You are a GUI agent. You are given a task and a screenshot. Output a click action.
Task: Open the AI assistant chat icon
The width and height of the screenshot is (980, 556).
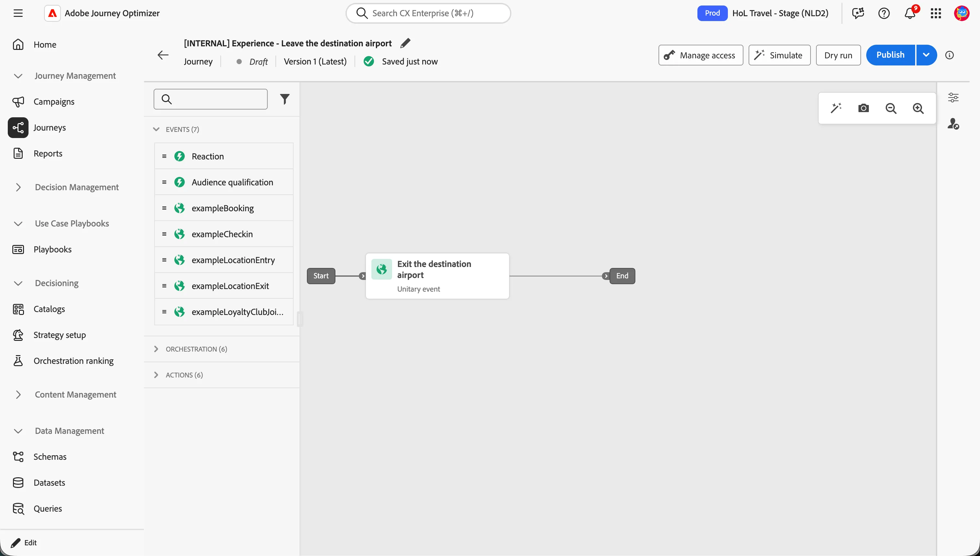click(858, 13)
